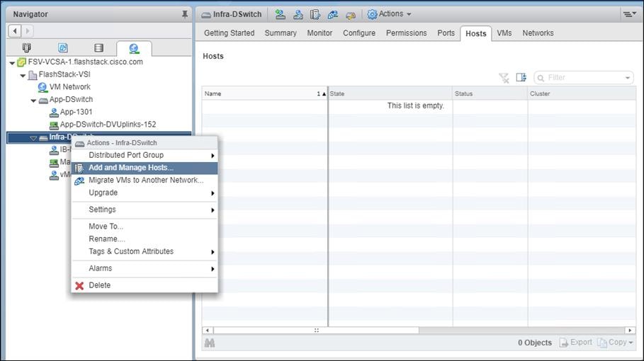Open Storage inventory view

[98, 48]
